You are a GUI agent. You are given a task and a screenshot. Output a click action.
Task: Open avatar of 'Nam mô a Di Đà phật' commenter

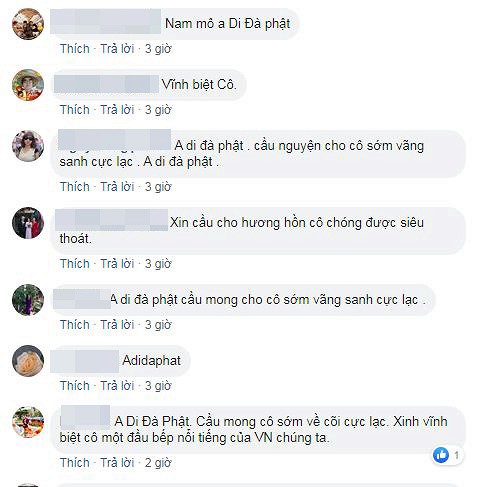coord(28,24)
